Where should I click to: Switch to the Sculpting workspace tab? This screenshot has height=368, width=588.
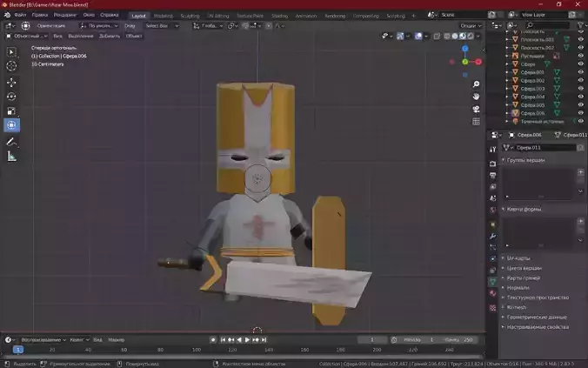[190, 16]
